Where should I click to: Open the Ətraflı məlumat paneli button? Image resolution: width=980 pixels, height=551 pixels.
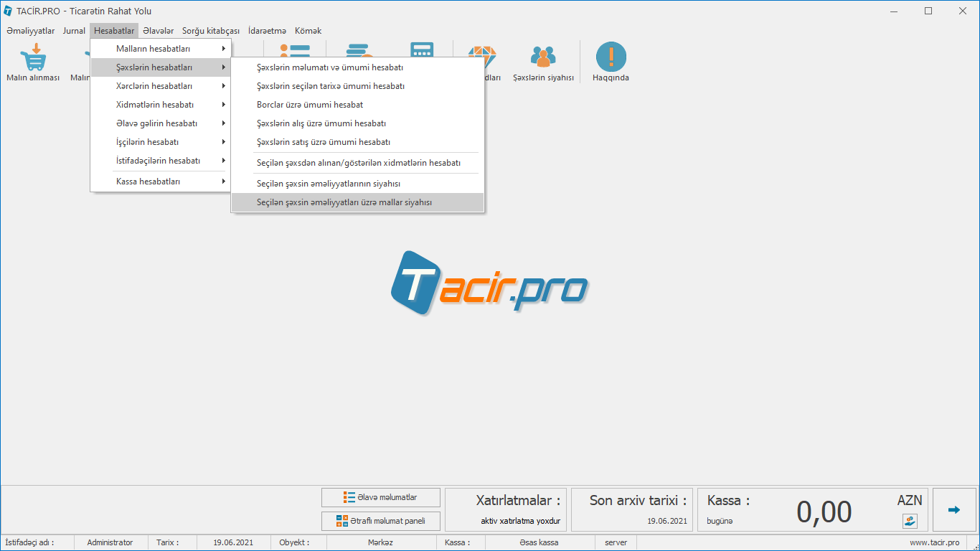[381, 521]
